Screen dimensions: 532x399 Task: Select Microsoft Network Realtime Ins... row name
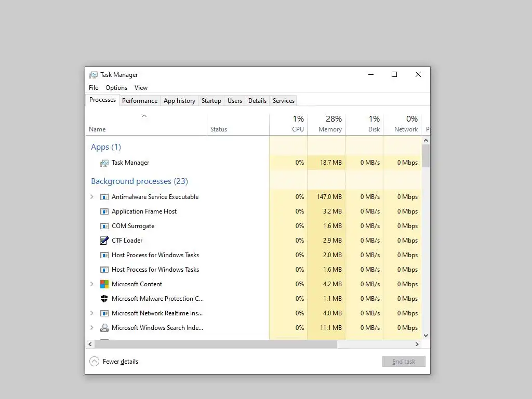point(157,313)
